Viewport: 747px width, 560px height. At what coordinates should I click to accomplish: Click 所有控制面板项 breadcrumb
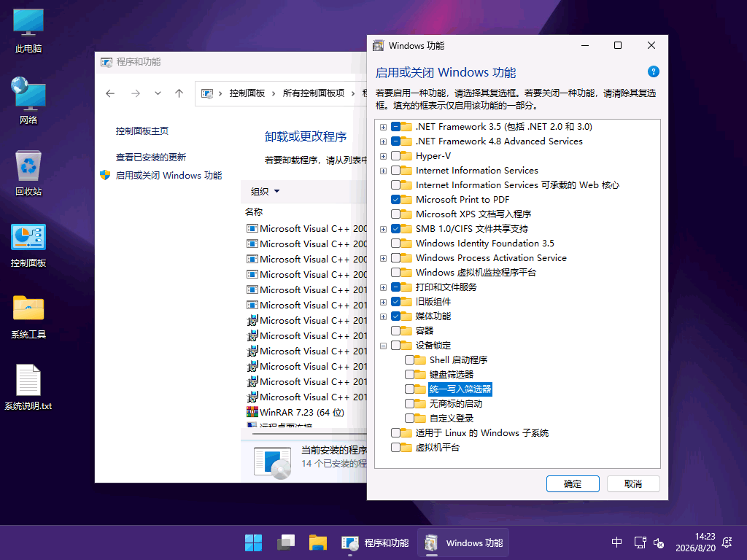314,93
